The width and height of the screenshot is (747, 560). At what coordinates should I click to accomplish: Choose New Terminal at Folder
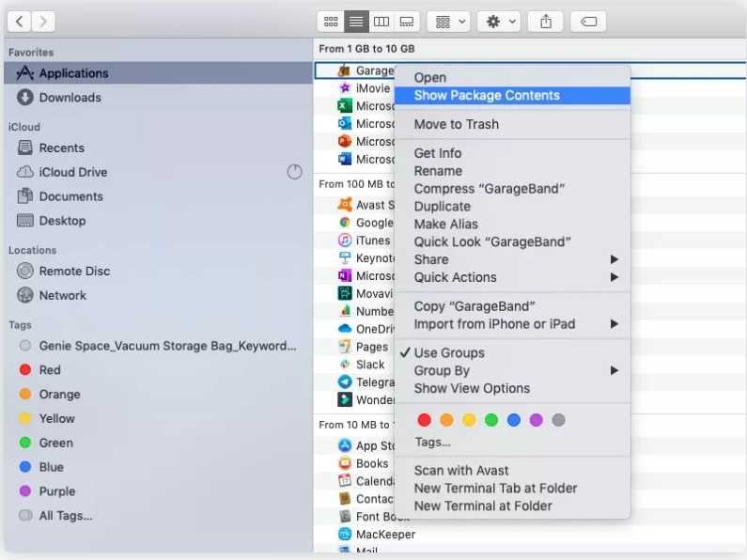pos(513,506)
